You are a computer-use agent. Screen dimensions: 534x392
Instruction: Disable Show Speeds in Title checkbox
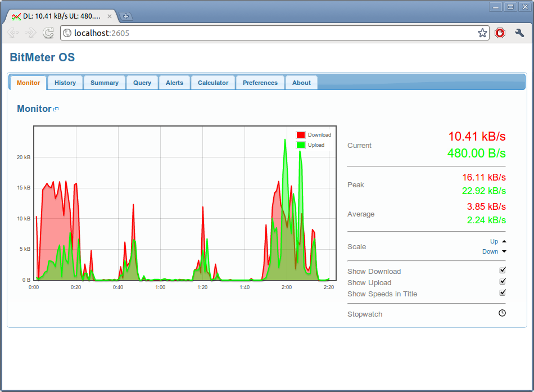(503, 293)
